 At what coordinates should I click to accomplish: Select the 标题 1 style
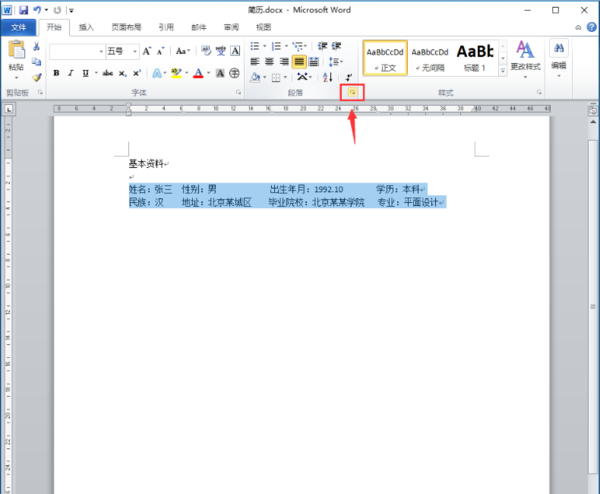475,58
